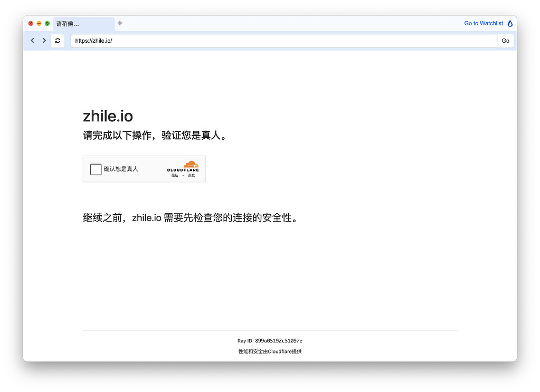Open the Go to Watchlist link
Screen dimensions: 540x392
pos(483,23)
